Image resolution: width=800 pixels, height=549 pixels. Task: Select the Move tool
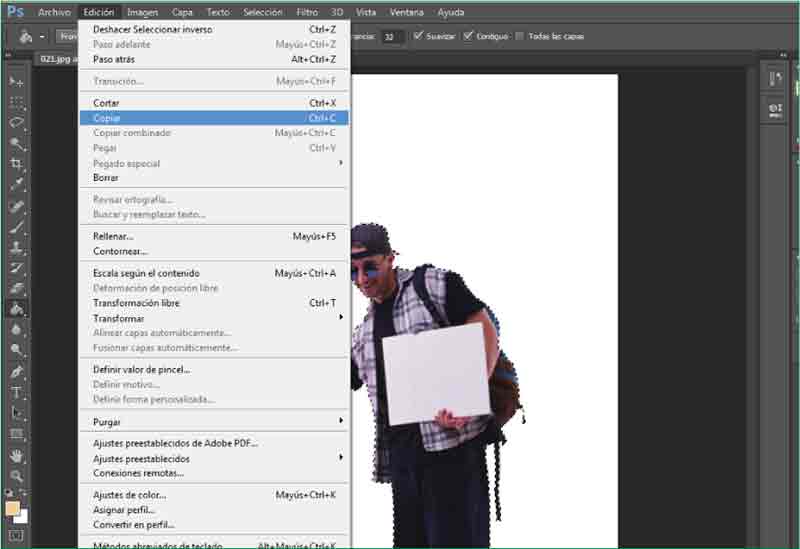[17, 81]
